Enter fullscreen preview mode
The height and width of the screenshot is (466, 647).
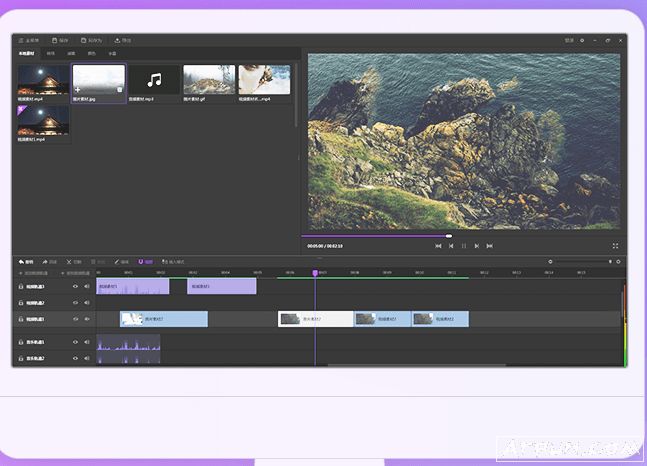(615, 245)
